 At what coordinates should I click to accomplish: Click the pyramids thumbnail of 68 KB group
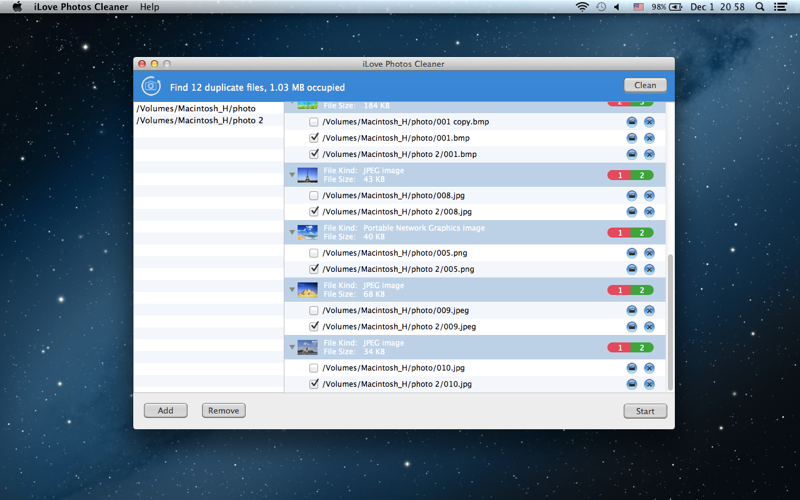pos(307,290)
